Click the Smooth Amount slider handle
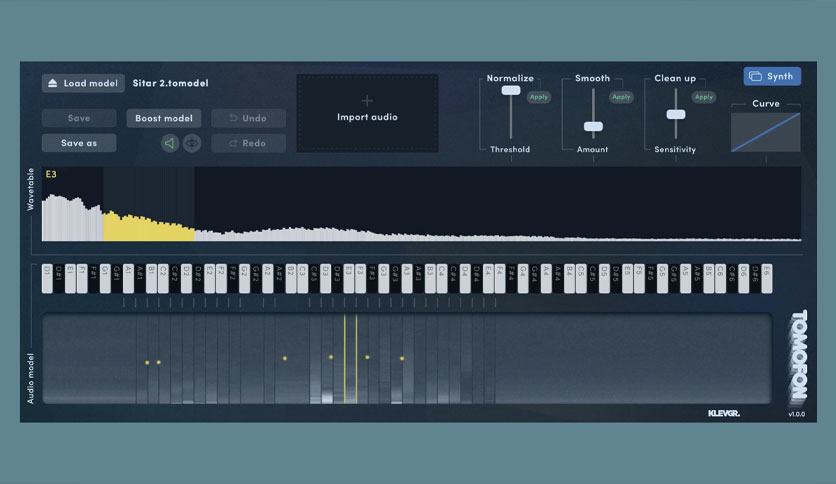836x484 pixels. pos(593,126)
